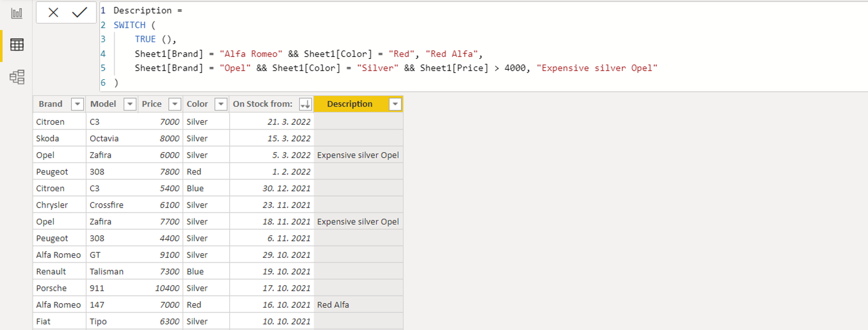
Task: Commit formula with the checkmark button
Action: pos(80,13)
